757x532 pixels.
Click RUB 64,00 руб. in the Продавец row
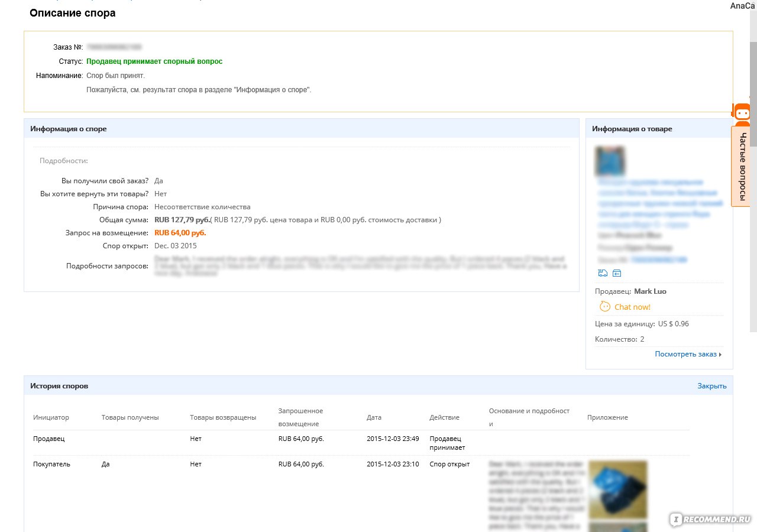pos(301,439)
